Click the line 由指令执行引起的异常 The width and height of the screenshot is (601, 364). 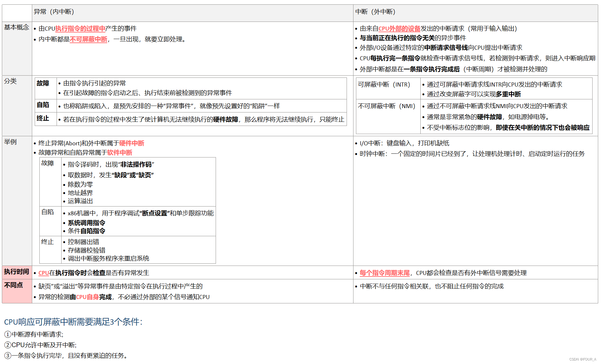point(94,83)
